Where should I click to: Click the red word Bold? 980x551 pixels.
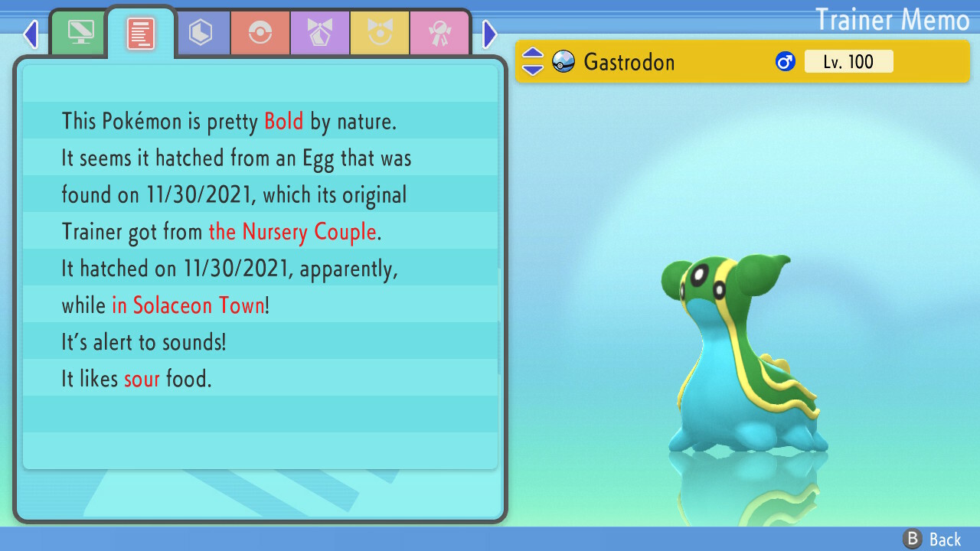[284, 121]
